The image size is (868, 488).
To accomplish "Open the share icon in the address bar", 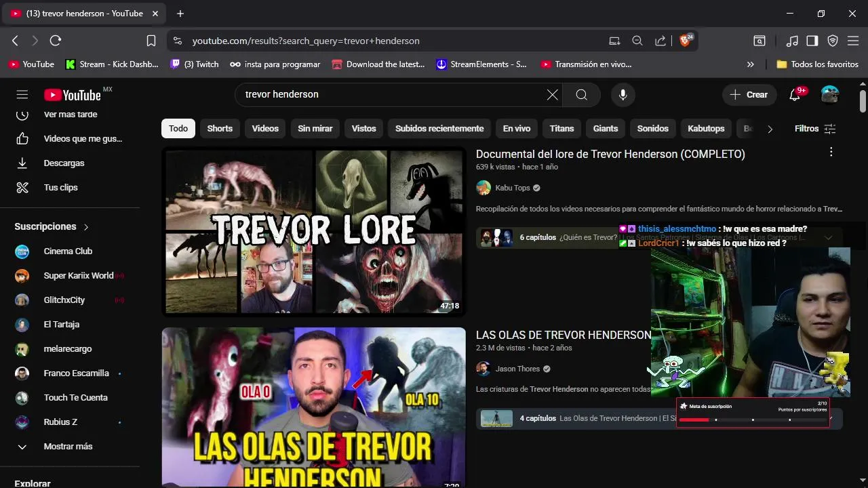I will pyautogui.click(x=660, y=41).
